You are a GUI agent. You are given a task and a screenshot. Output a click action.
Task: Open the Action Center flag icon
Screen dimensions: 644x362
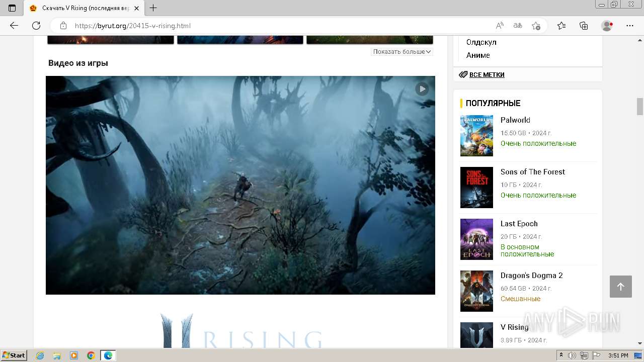coord(596,355)
